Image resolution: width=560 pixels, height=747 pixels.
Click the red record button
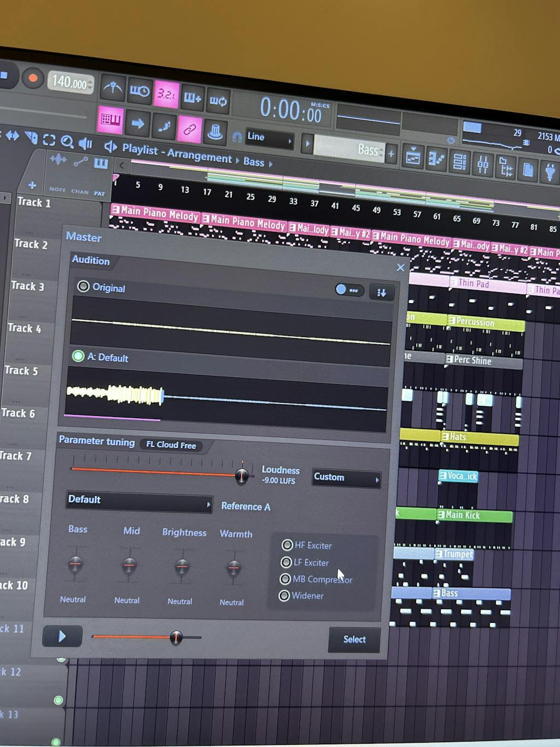tap(33, 78)
